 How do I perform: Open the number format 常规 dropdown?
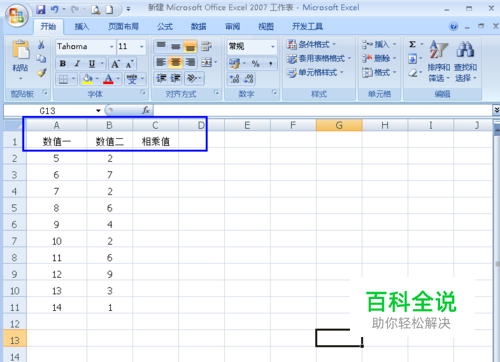click(x=273, y=46)
